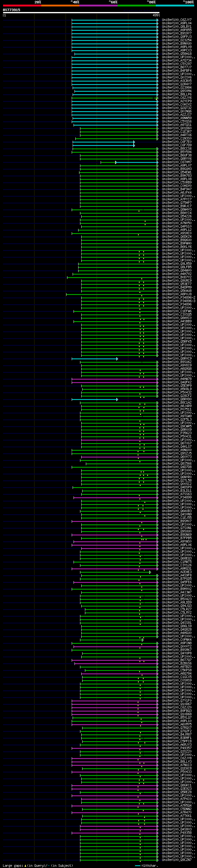This screenshot has width=197, height=868.
Task: Select the UniRef100_Q75HP7 label
Action: (x=176, y=203)
